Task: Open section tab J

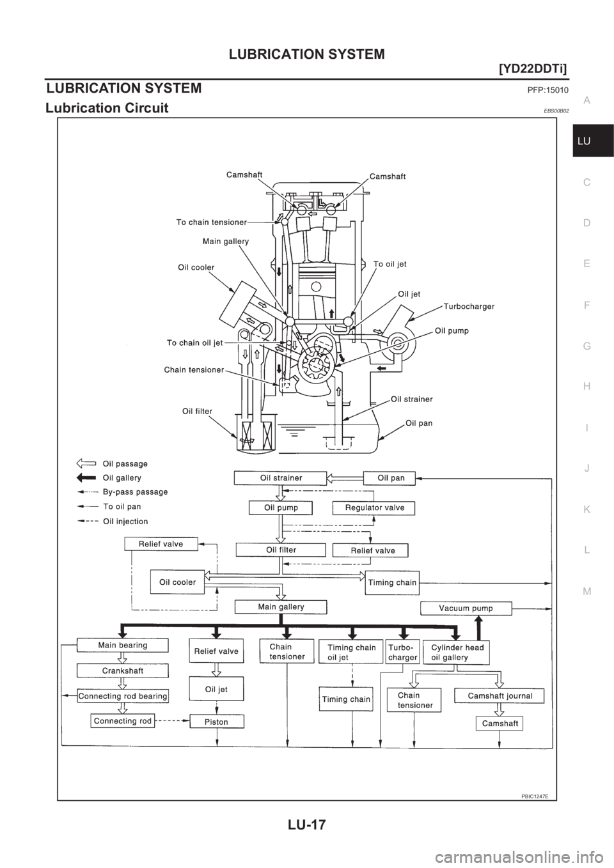Action: [x=587, y=468]
